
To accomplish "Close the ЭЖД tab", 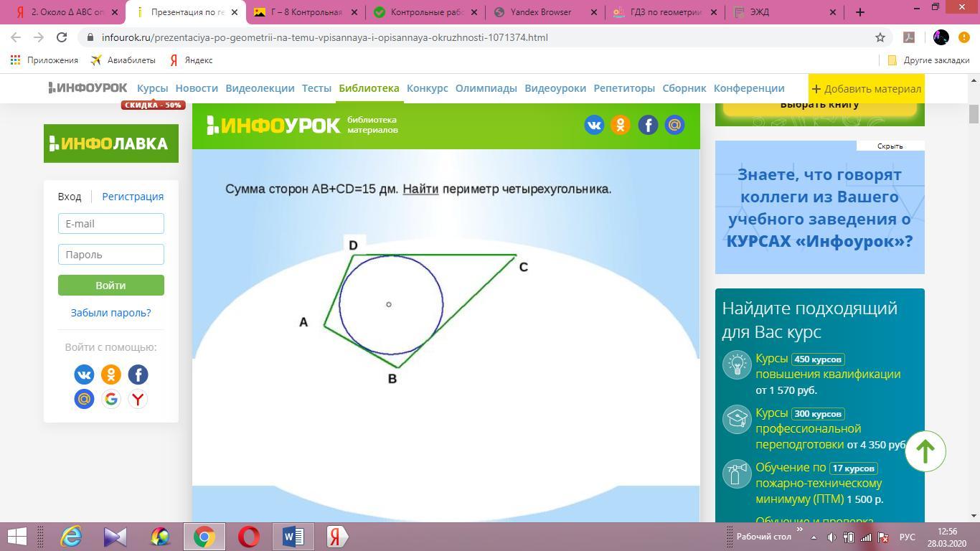I will [x=833, y=12].
